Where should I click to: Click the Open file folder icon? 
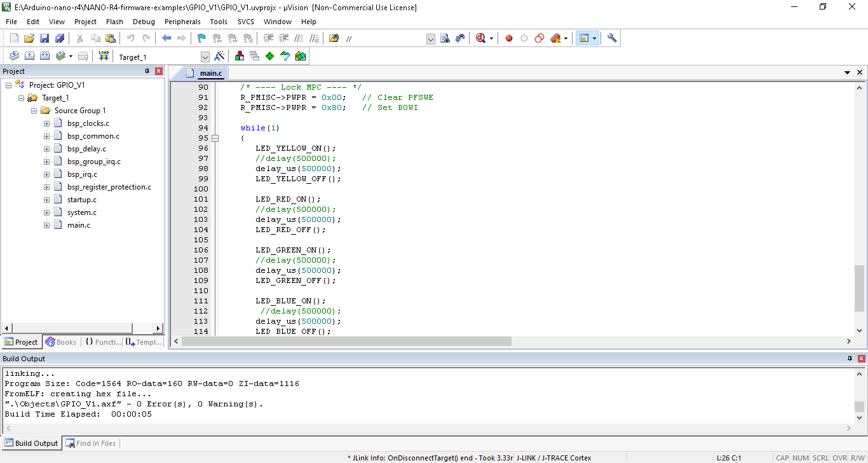[x=29, y=38]
